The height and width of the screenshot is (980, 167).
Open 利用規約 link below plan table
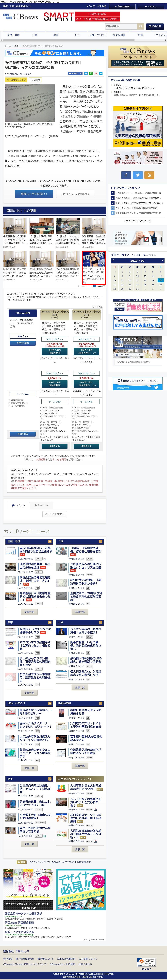pos(41,459)
